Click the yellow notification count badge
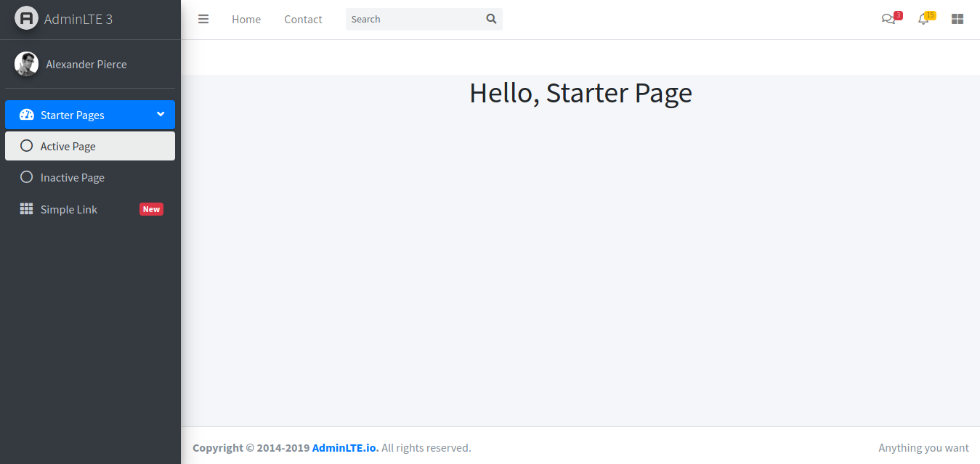The height and width of the screenshot is (464, 980). (931, 15)
